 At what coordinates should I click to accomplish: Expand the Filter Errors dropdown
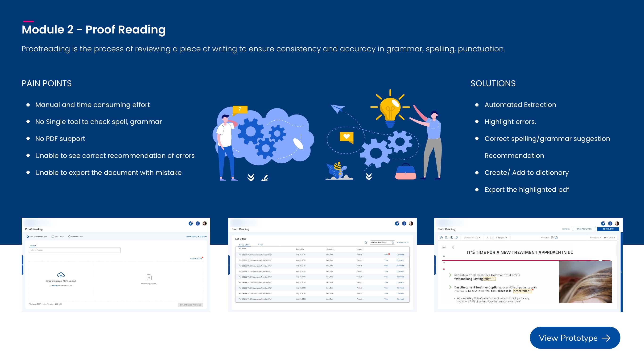tap(595, 238)
